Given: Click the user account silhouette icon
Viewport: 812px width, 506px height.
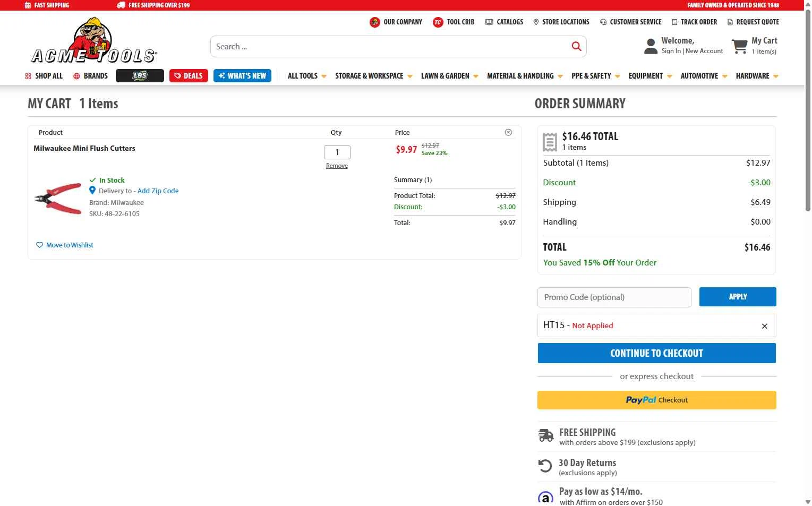Looking at the screenshot, I should 651,46.
